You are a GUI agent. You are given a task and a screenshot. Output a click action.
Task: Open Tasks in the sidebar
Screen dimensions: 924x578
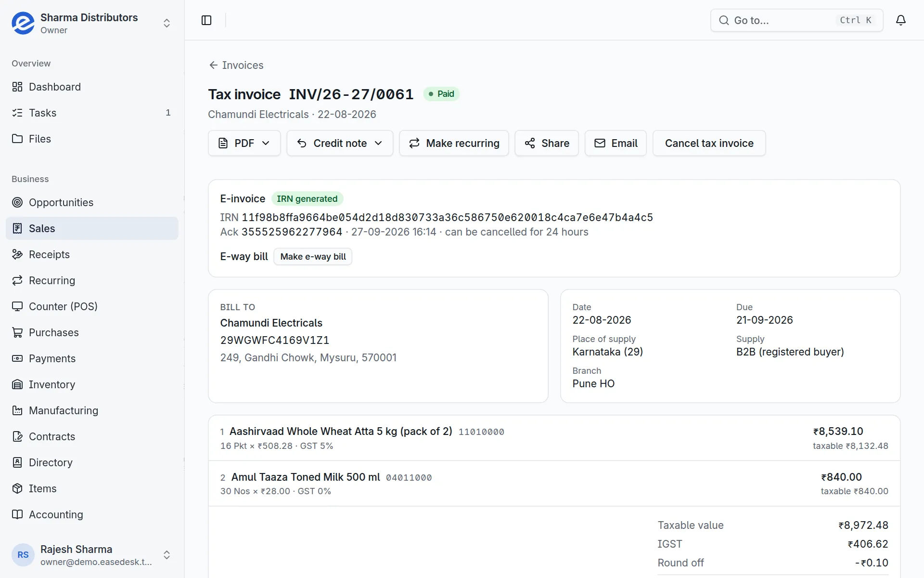pos(92,113)
